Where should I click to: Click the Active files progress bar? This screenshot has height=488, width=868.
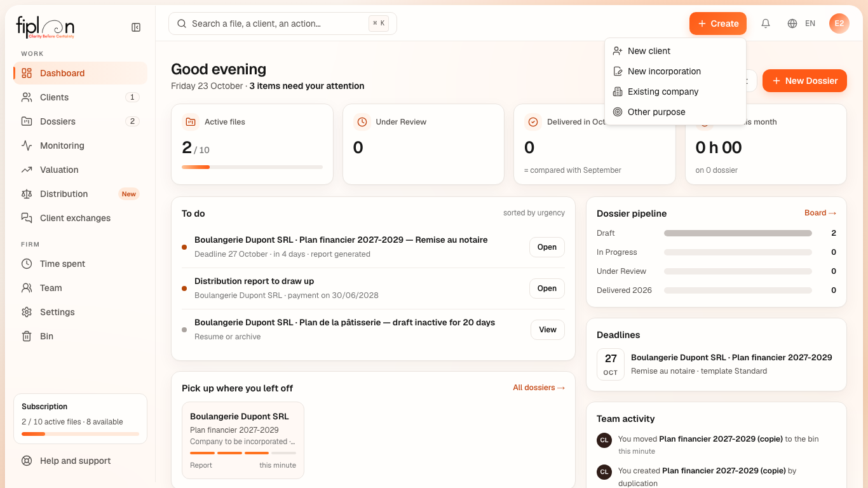pos(252,167)
